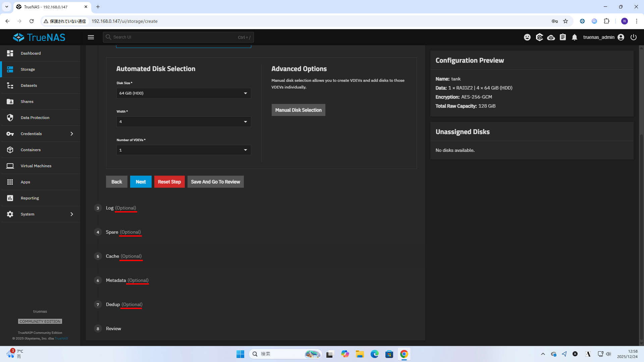Toggle the sidebar hamburger menu
Screen dimensions: 644x362
[x=91, y=37]
